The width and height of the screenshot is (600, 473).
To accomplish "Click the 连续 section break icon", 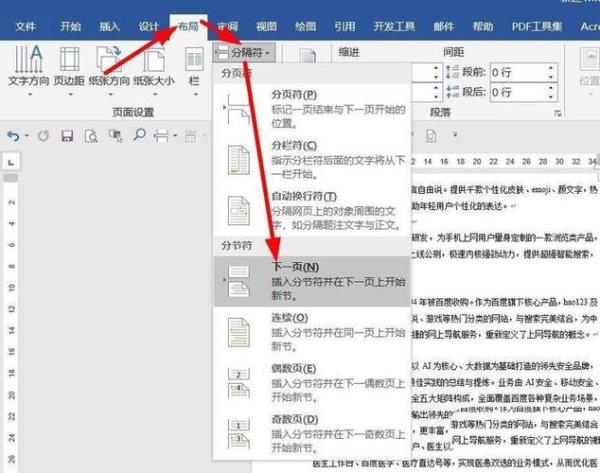I will [x=239, y=332].
